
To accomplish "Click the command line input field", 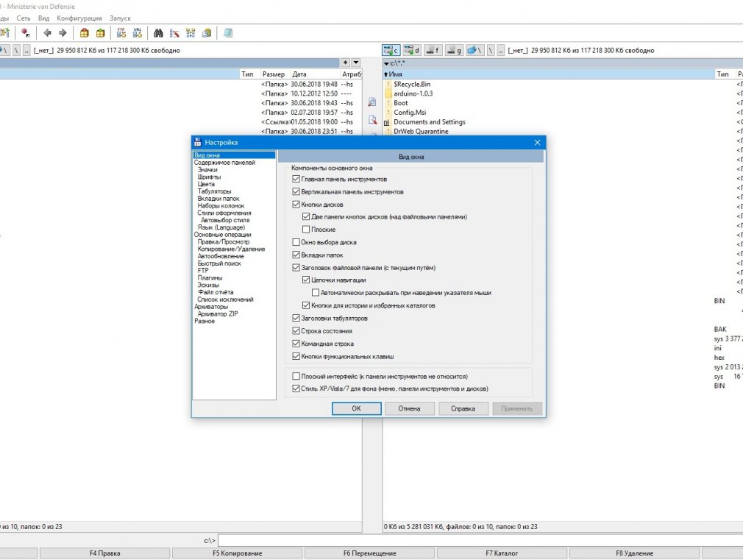I will coord(480,541).
